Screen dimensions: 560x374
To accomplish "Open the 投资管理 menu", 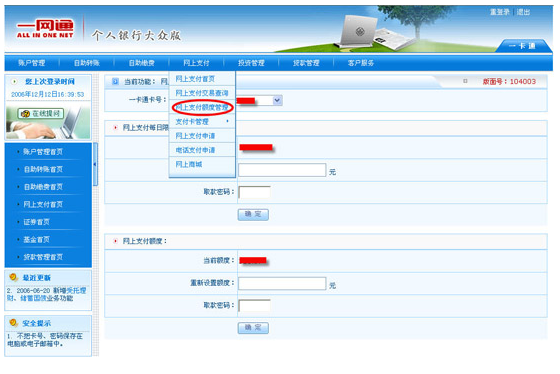I will 251,63.
